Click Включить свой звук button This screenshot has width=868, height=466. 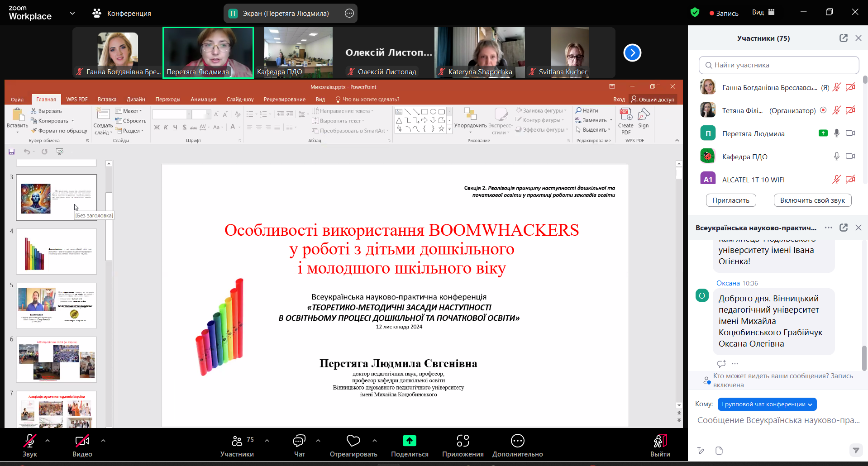[812, 200]
